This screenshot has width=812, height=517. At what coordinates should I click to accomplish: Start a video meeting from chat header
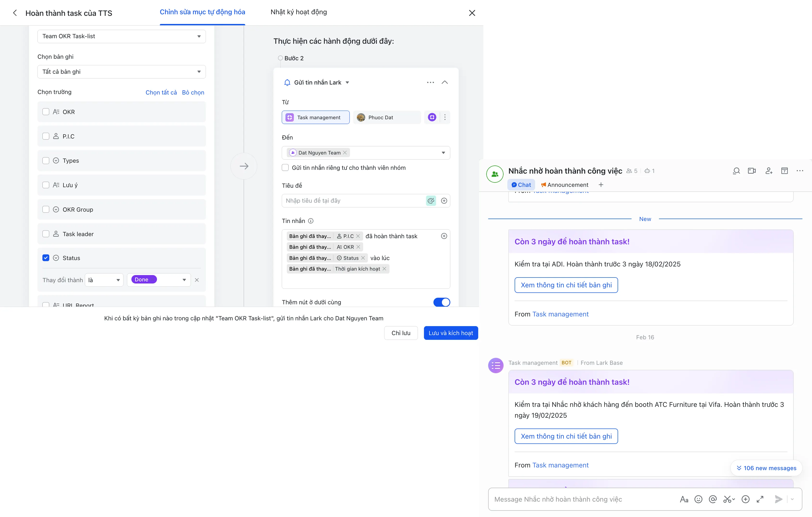coord(752,171)
